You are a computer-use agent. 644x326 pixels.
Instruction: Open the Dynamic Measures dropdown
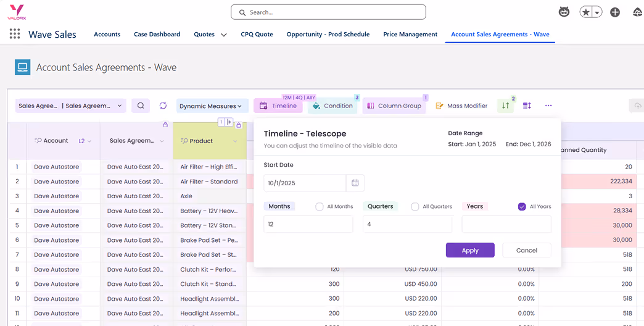click(x=212, y=106)
